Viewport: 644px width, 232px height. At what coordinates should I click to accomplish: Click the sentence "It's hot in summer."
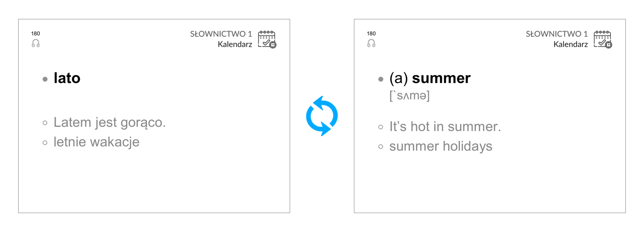point(445,127)
